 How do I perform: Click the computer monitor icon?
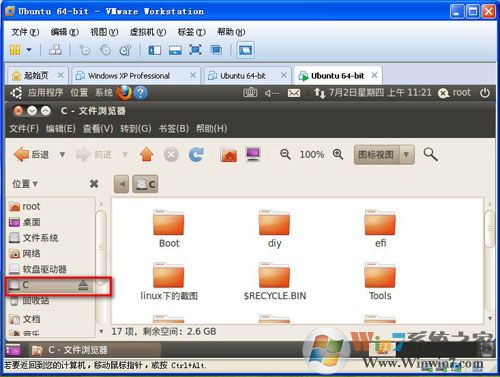pyautogui.click(x=253, y=154)
